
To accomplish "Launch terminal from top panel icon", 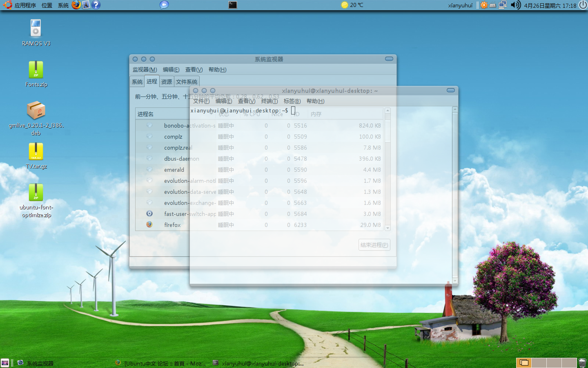I will point(233,5).
